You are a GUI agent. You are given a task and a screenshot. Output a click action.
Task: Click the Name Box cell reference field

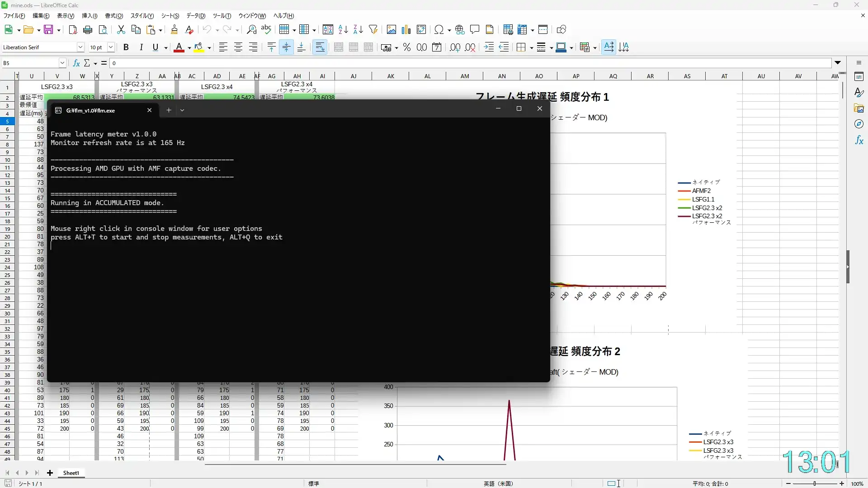(29, 63)
